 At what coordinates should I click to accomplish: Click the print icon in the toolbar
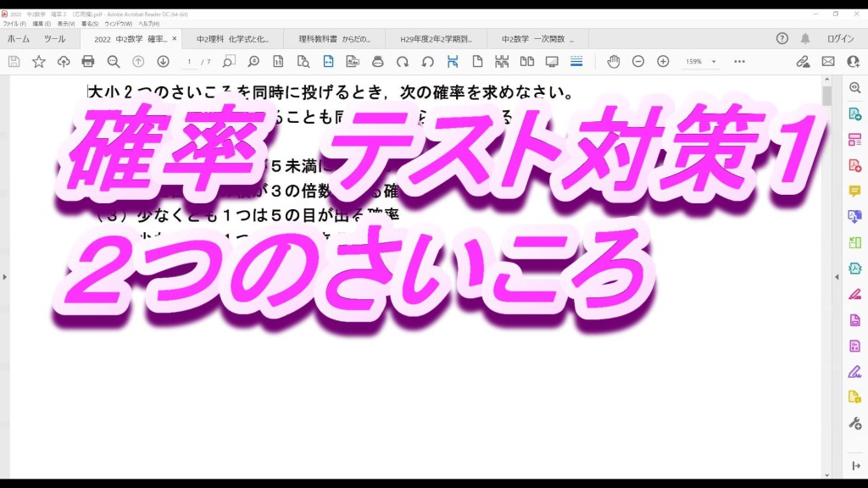(88, 62)
